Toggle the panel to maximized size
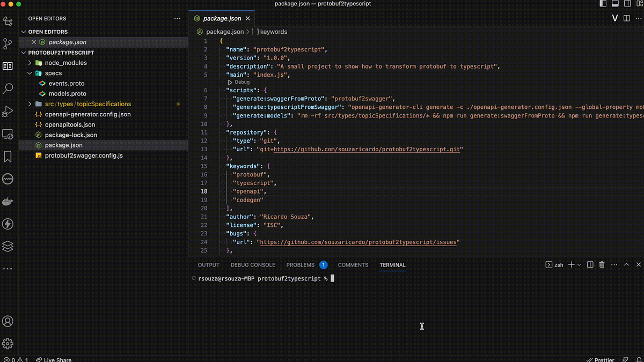 point(626,264)
